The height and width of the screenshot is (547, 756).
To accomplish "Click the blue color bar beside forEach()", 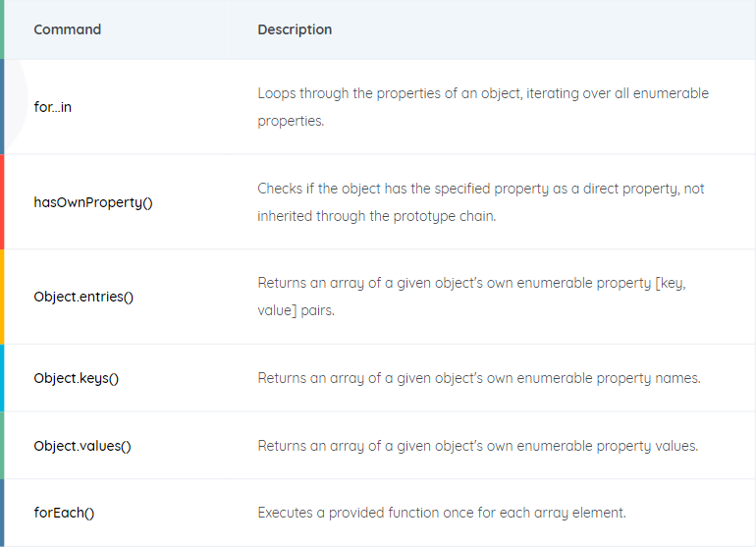I will [2, 513].
